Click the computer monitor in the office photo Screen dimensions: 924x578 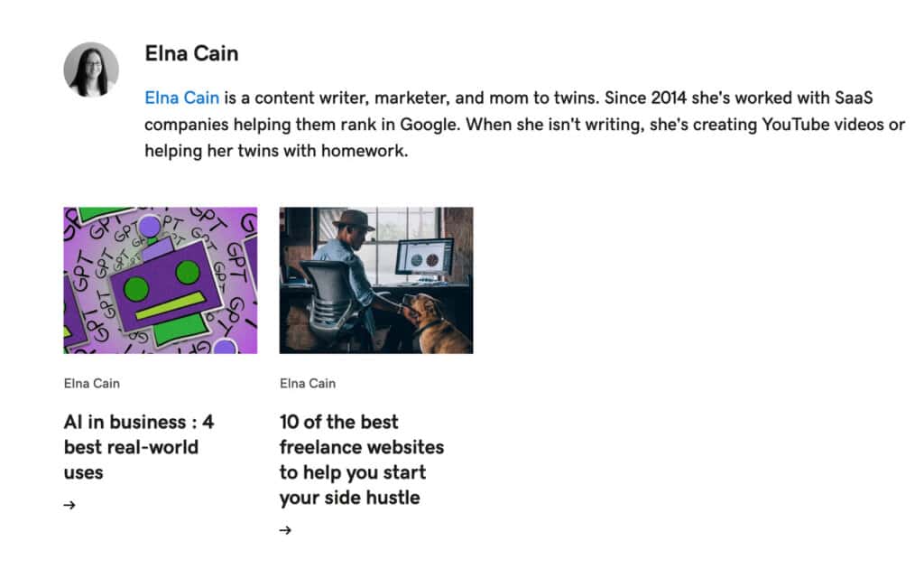click(x=424, y=257)
